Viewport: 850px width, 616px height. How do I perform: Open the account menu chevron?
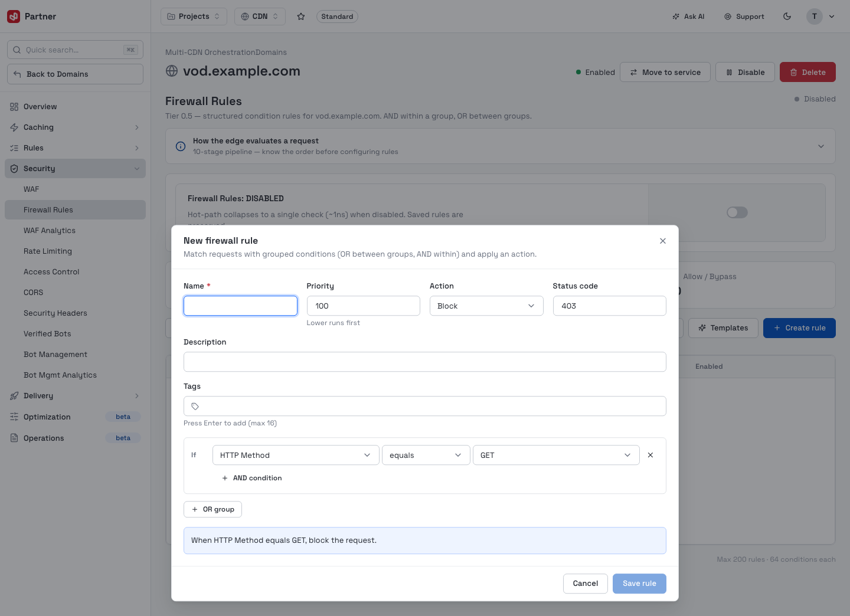click(832, 17)
